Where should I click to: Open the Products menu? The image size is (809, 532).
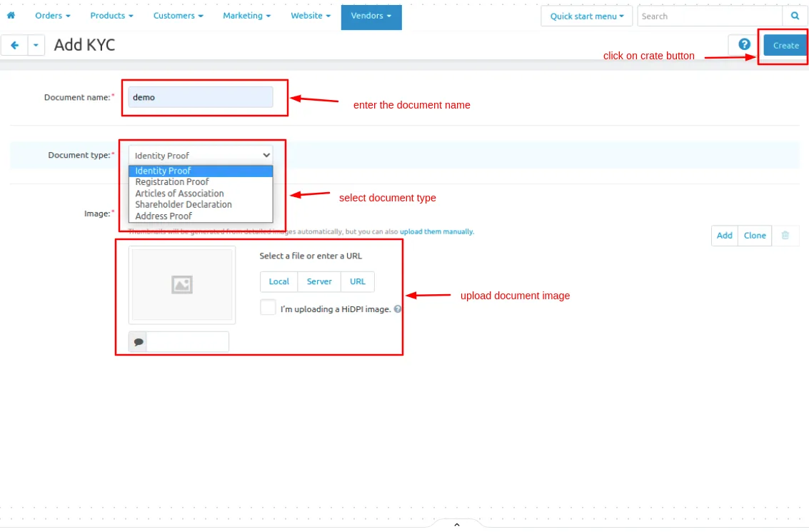click(111, 16)
